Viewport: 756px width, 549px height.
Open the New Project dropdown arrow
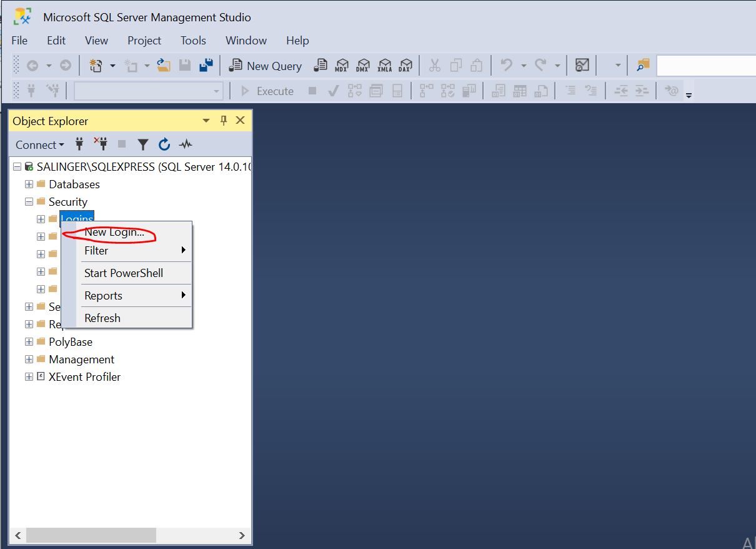pos(112,66)
